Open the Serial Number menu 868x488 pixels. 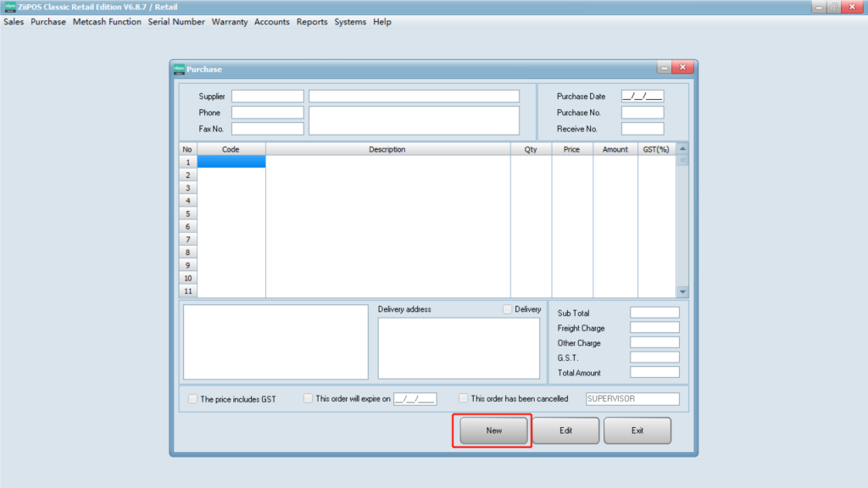tap(176, 22)
